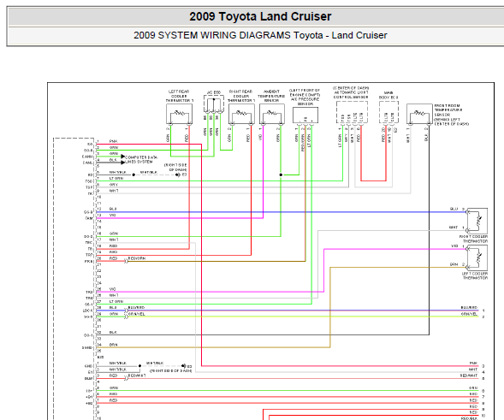Select the Right Rear Cooler Thermistor symbol
Viewport: 504px width, 420px height.
(x=241, y=114)
